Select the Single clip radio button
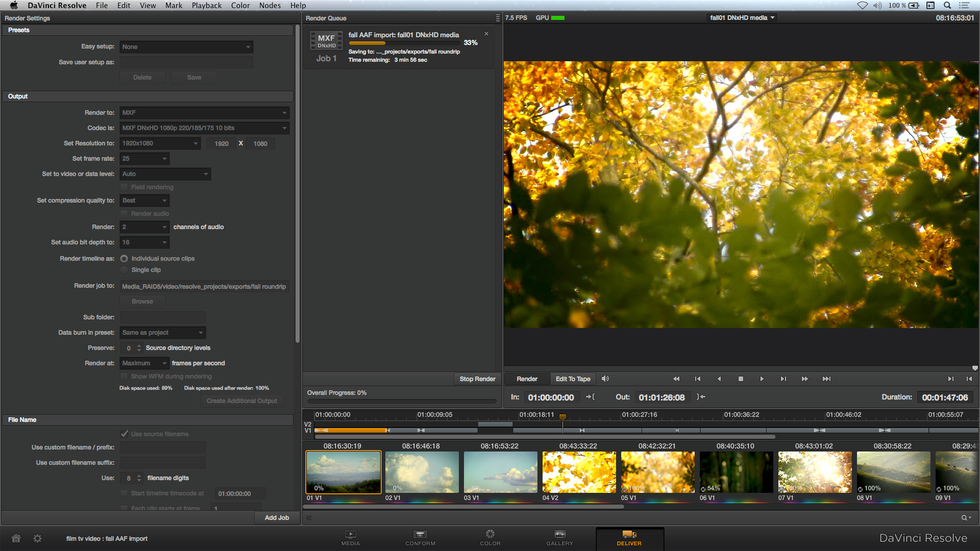The image size is (980, 551). click(124, 270)
